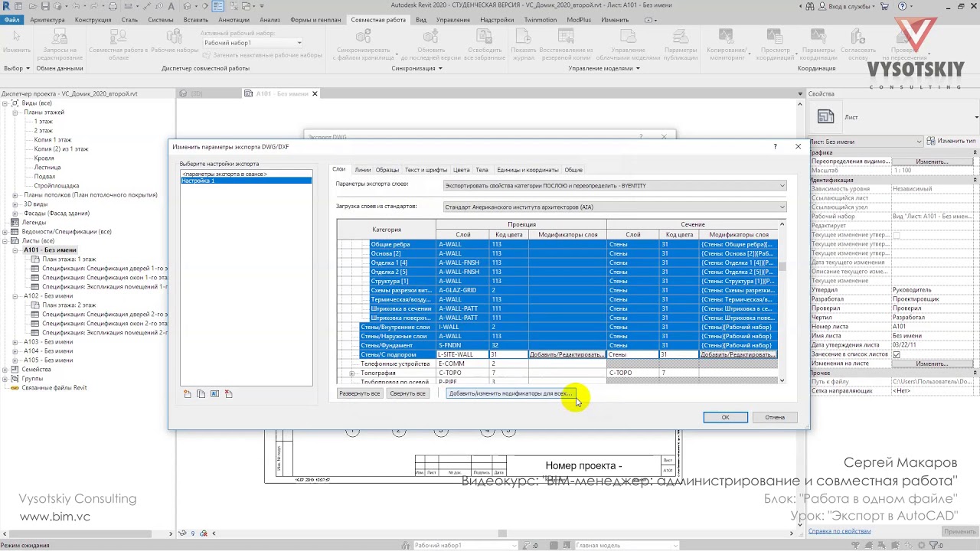
Task: Open 'Параметры экспорта слоев' dropdown
Action: (x=614, y=185)
